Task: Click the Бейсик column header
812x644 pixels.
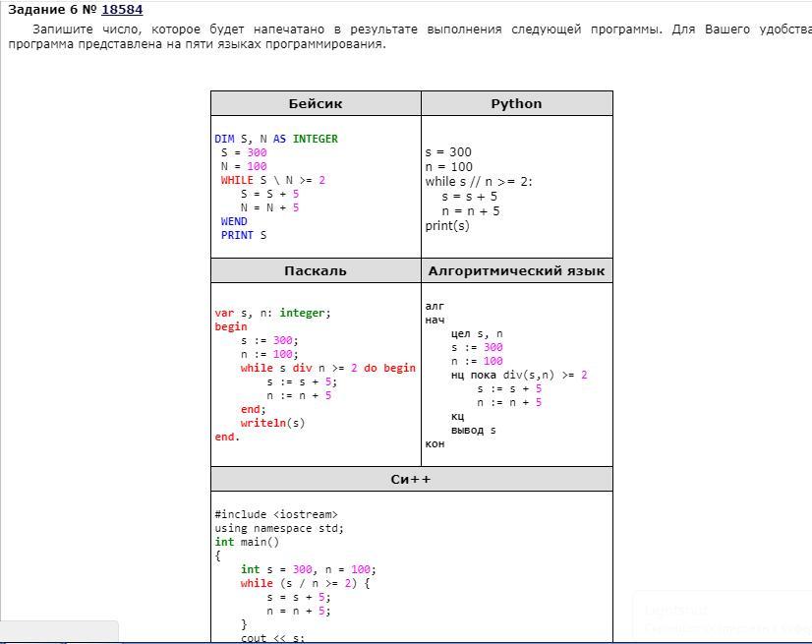Action: pyautogui.click(x=316, y=104)
